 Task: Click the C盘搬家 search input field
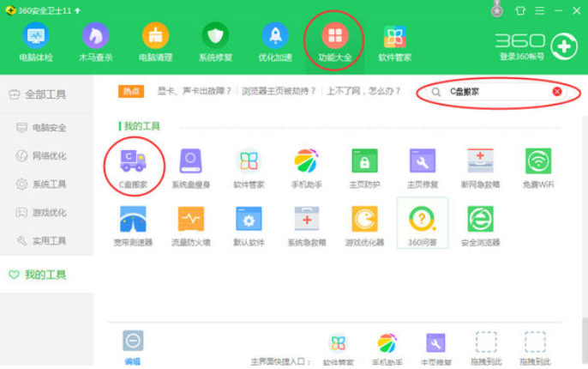(x=493, y=91)
